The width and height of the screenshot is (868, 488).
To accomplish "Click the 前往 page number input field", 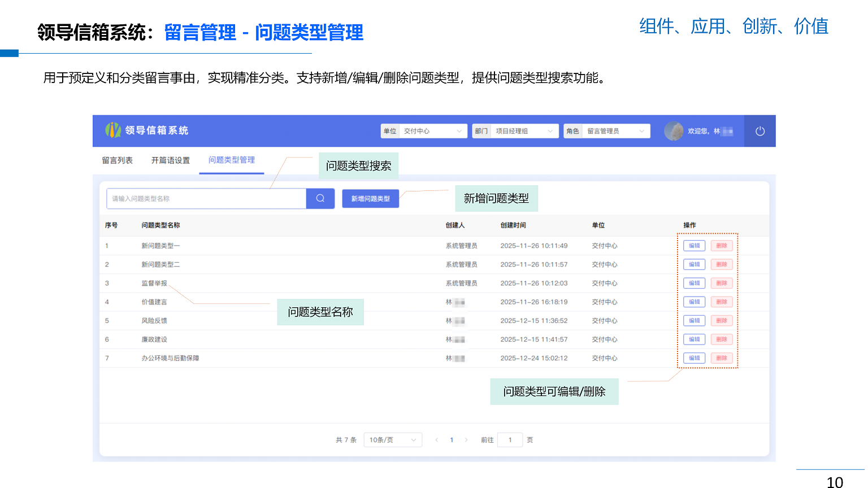I will click(510, 439).
